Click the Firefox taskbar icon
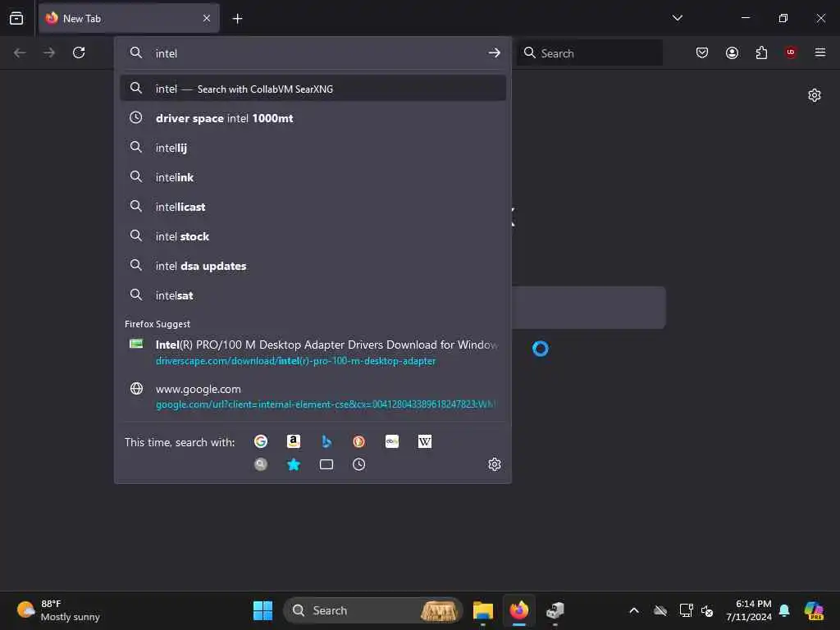 click(518, 610)
